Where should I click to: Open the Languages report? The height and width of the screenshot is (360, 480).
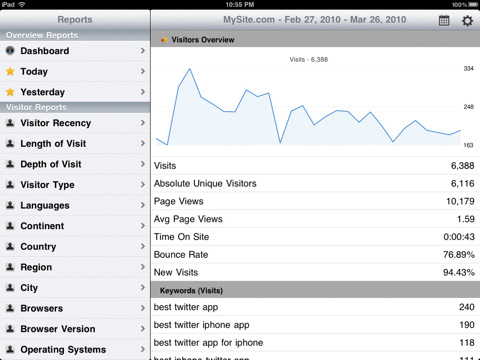pyautogui.click(x=75, y=205)
